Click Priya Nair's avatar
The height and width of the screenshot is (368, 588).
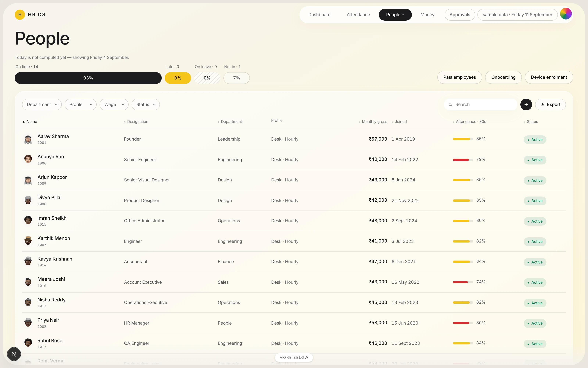[28, 323]
